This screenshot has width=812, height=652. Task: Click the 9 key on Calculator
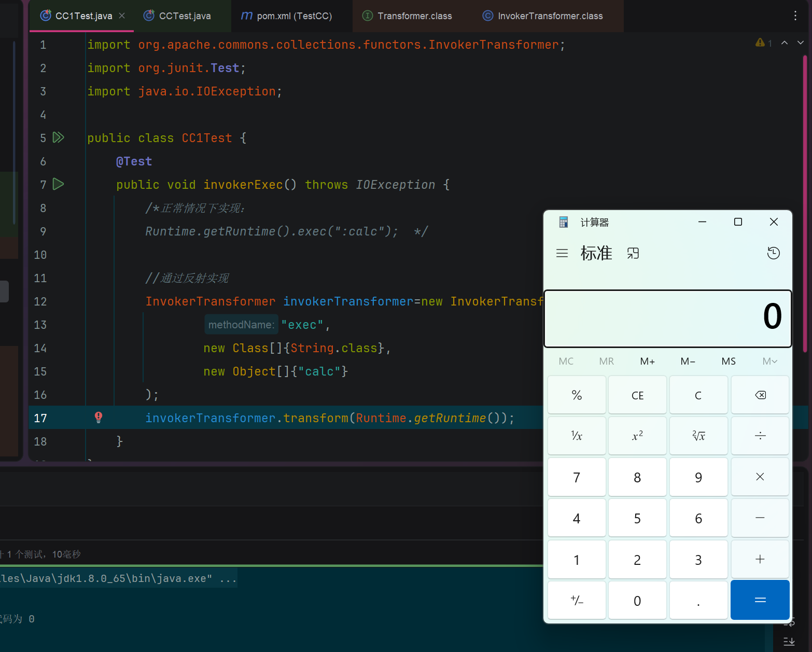698,477
